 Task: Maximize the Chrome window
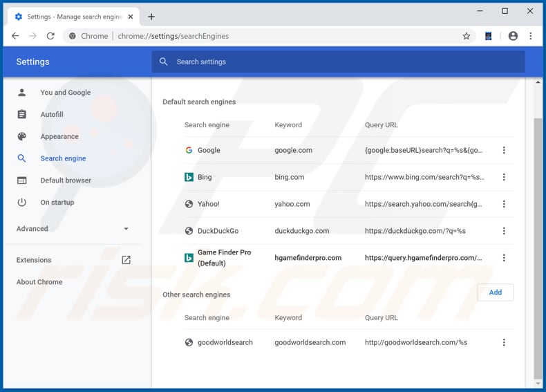505,11
